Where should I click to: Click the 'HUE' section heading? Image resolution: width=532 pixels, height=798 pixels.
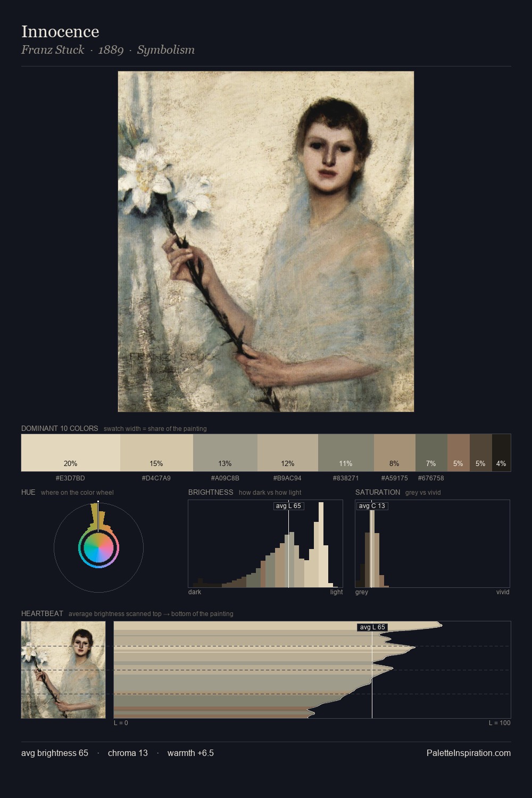click(x=28, y=492)
